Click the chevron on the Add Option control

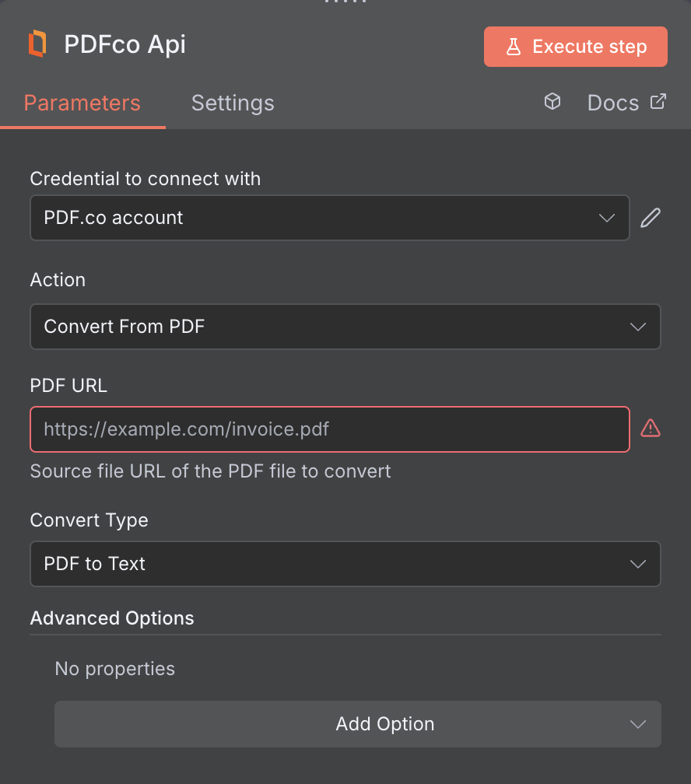[638, 723]
